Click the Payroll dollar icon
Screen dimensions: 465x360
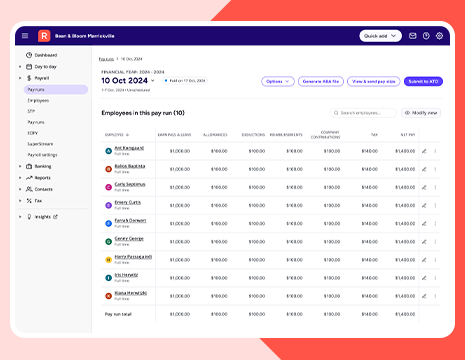pyautogui.click(x=29, y=78)
